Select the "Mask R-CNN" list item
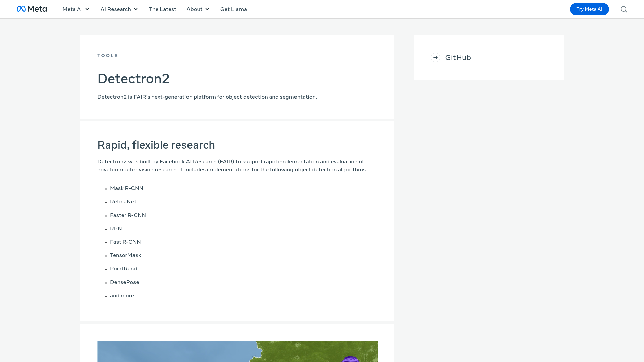Screen dimensions: 644x362 (x=126, y=188)
